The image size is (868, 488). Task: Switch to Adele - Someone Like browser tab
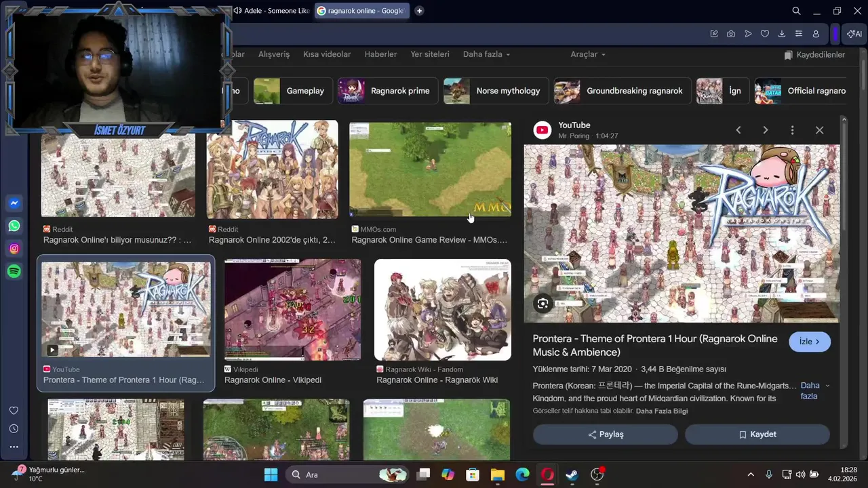(x=271, y=11)
